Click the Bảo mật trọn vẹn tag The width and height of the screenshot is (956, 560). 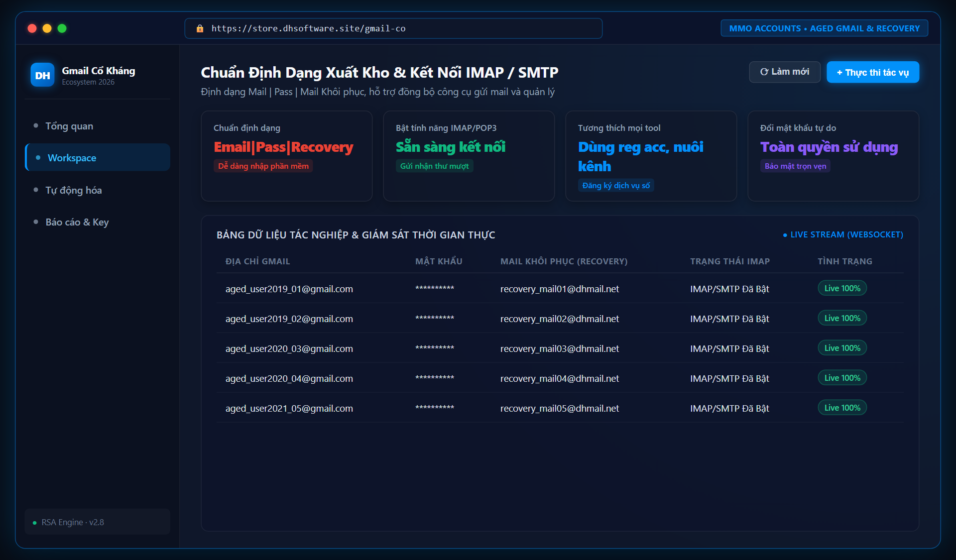pyautogui.click(x=795, y=166)
